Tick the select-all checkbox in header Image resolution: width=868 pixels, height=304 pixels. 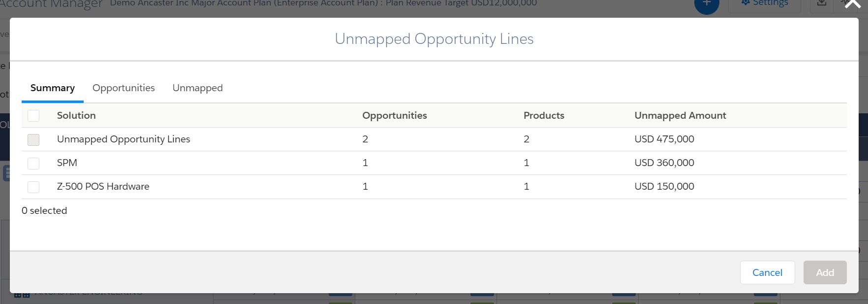(x=33, y=116)
